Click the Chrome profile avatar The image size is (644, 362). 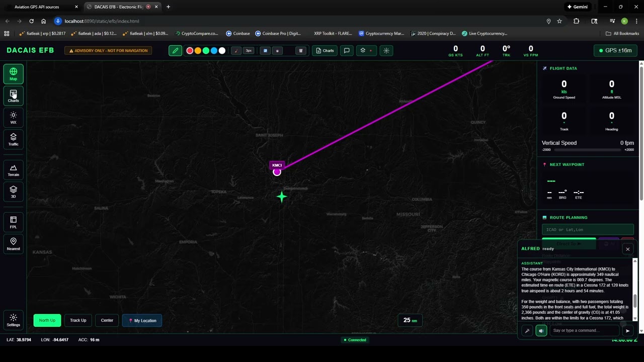624,21
